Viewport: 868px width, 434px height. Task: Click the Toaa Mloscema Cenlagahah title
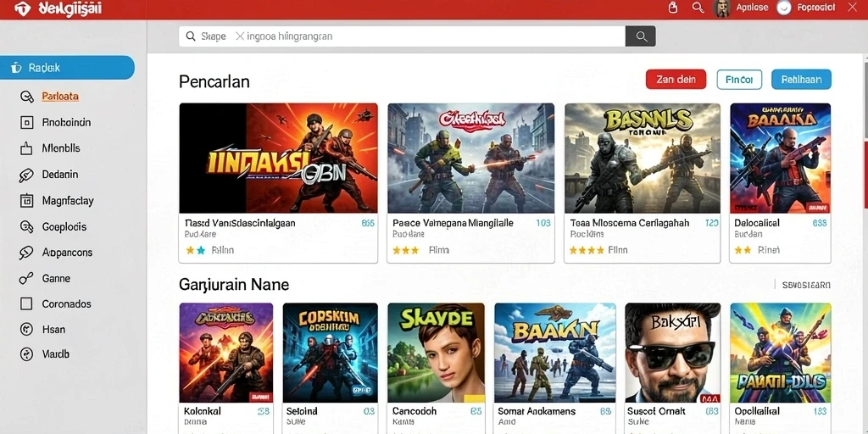(x=630, y=223)
